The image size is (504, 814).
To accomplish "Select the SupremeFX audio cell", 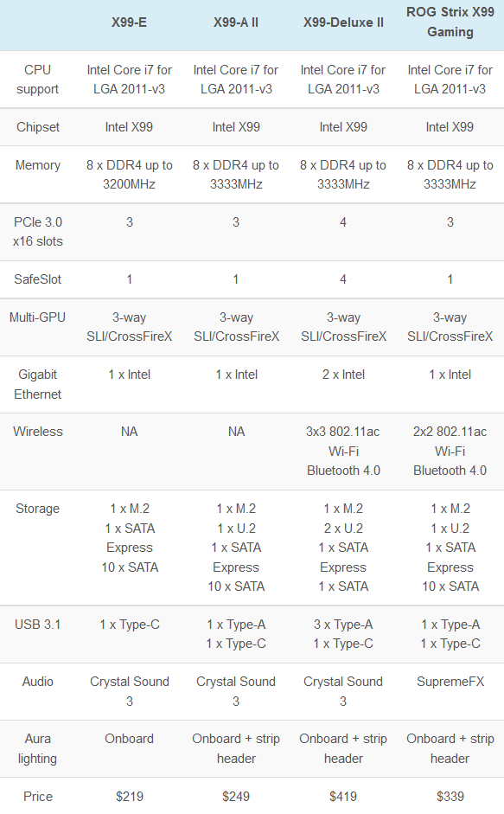I will coord(450,682).
